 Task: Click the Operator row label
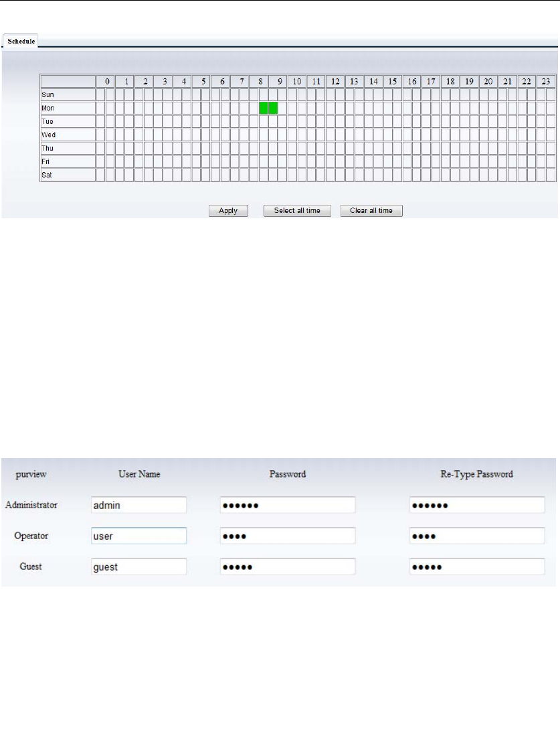[31, 536]
